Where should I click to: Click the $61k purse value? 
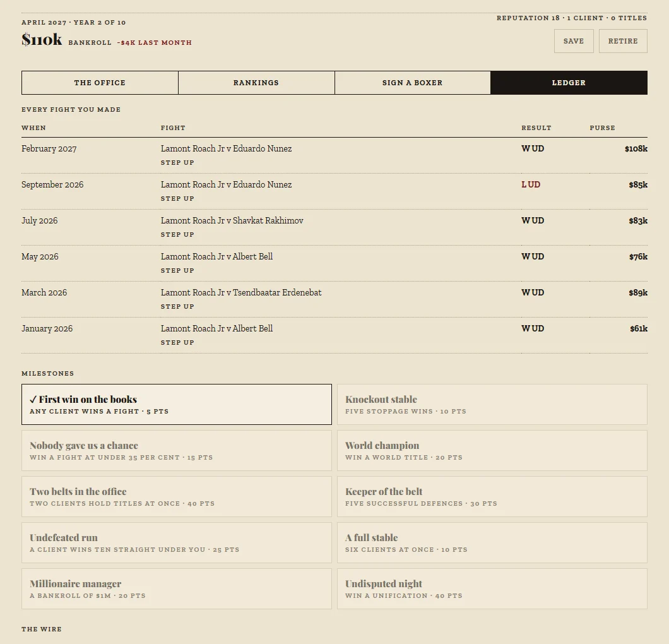pyautogui.click(x=639, y=328)
